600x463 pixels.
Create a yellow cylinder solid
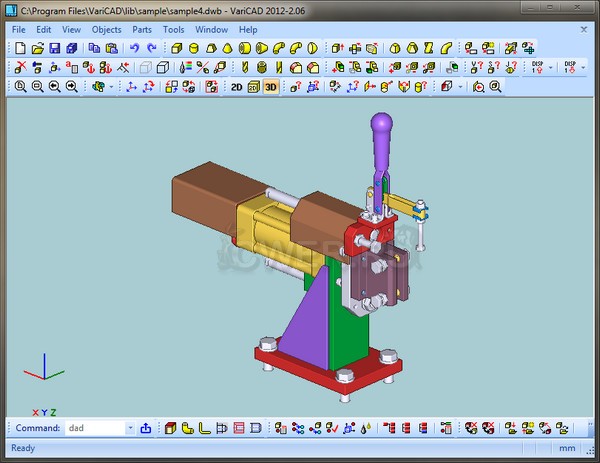[x=191, y=48]
